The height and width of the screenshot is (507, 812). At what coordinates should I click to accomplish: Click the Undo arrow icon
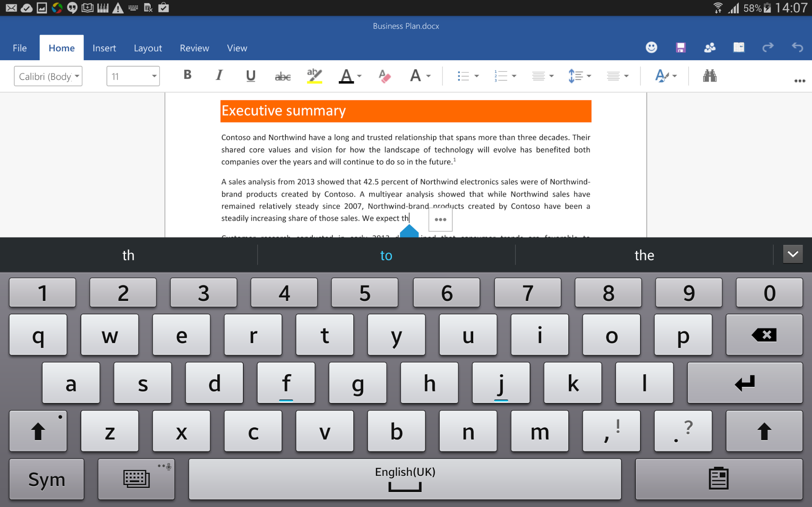[x=797, y=48]
